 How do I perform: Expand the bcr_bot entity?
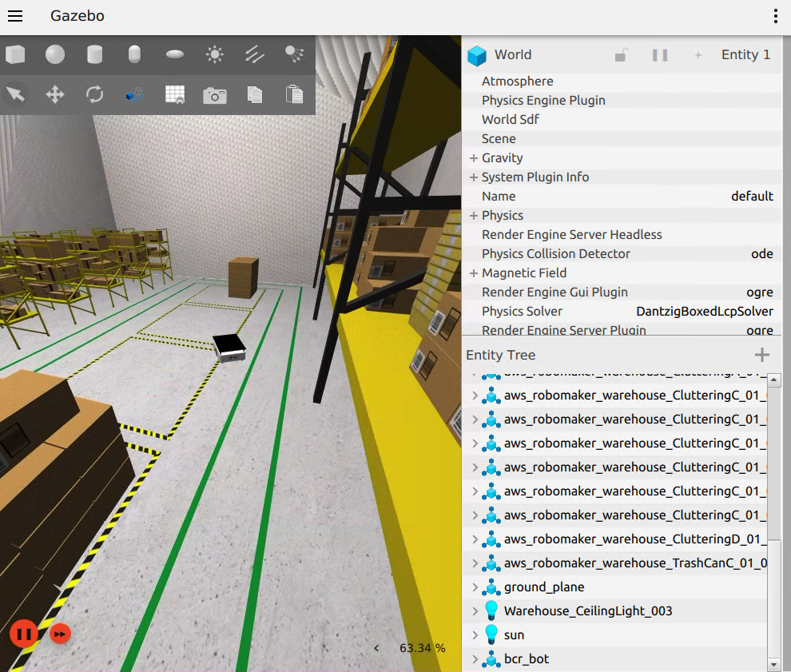pyautogui.click(x=475, y=659)
